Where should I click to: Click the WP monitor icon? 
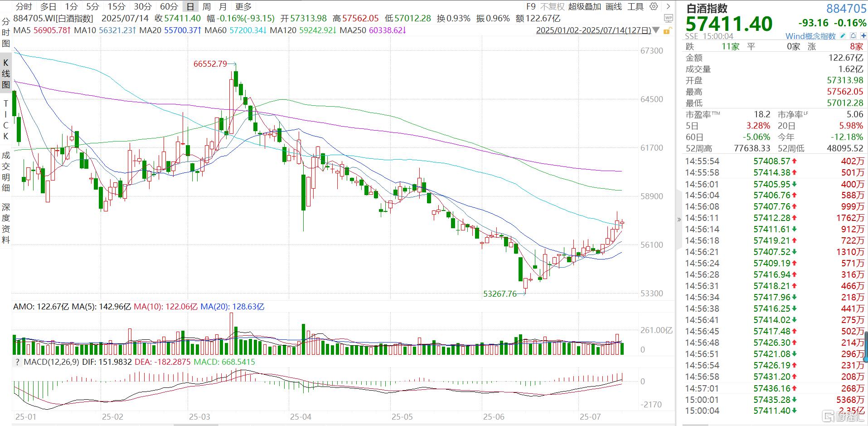(x=668, y=19)
